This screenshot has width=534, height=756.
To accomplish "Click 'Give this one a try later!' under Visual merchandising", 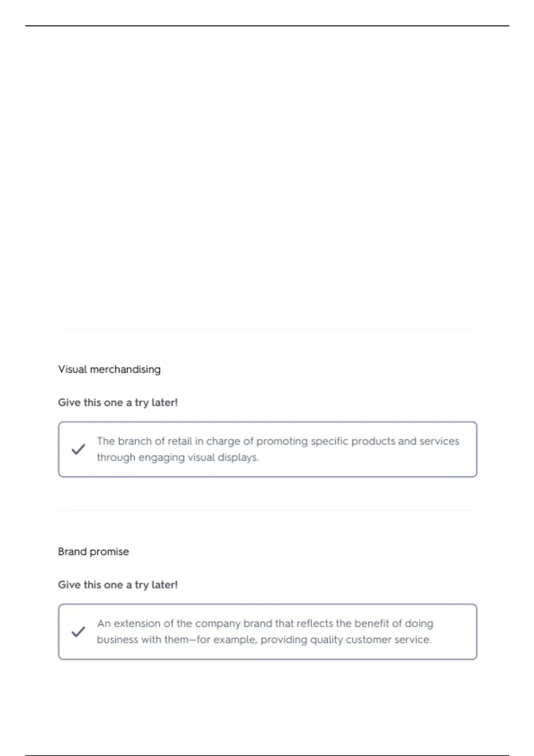I will tap(118, 402).
